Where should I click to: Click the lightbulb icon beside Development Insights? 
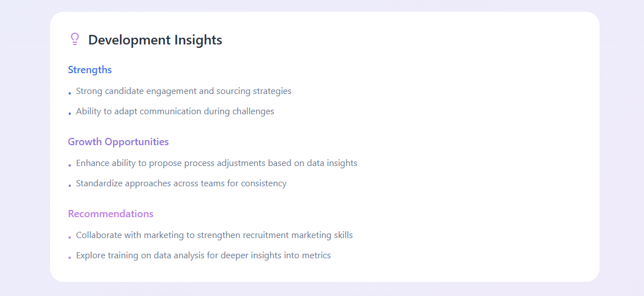click(74, 39)
